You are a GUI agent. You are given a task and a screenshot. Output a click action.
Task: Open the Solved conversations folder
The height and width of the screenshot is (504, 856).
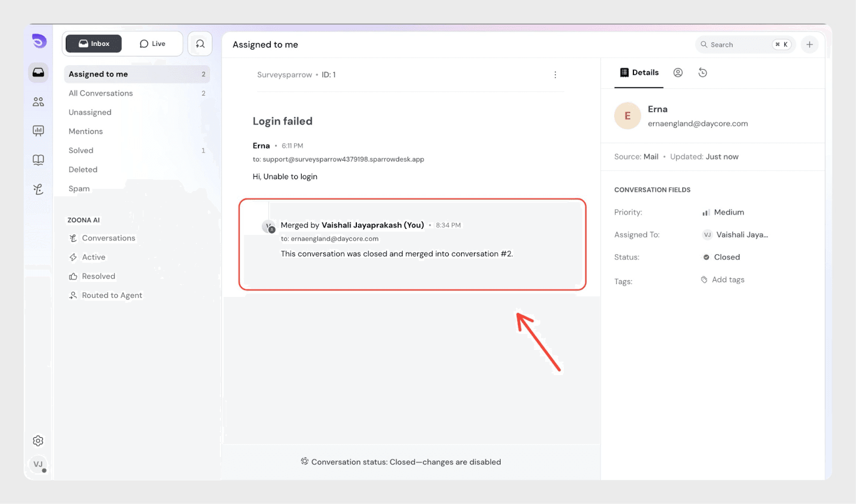pos(81,151)
